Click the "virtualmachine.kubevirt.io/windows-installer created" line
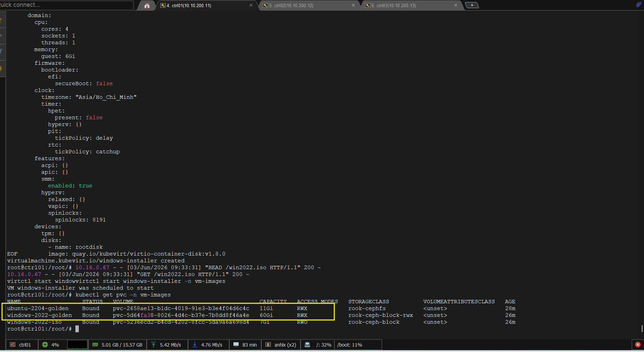644x352 pixels. [96, 261]
